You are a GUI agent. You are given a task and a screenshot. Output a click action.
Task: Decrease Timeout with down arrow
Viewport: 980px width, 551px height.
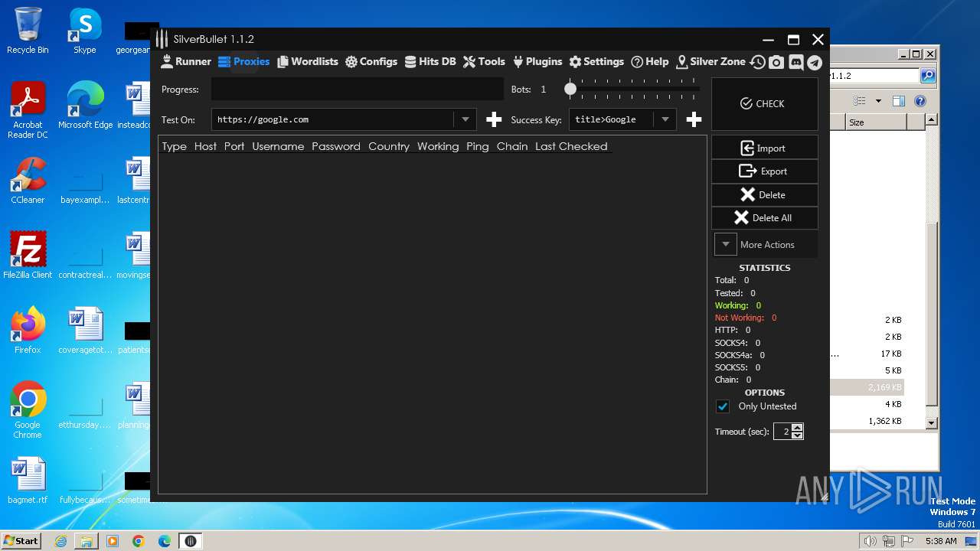797,435
